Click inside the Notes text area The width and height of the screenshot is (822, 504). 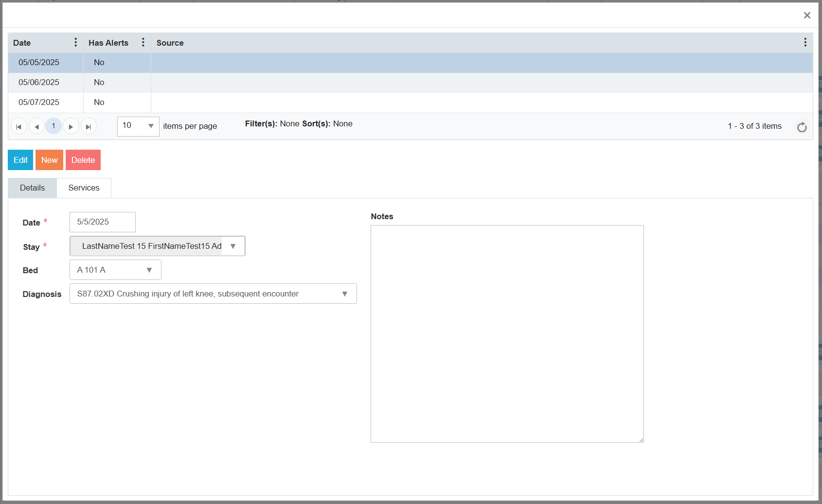507,334
